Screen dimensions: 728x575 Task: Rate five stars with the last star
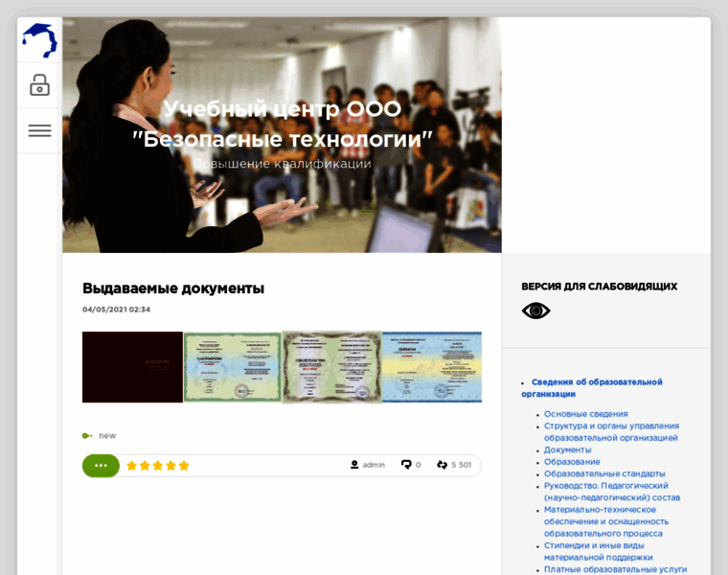coord(184,466)
